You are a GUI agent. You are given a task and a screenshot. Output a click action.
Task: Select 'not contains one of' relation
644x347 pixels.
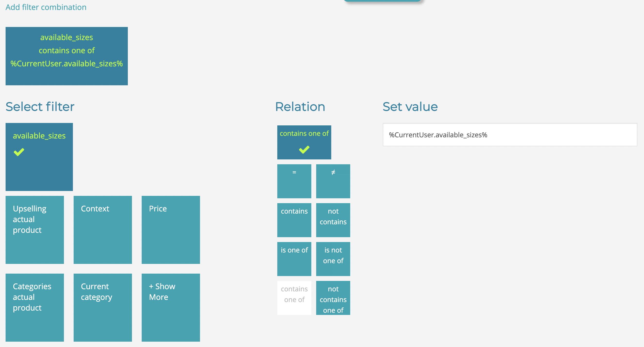(x=333, y=298)
